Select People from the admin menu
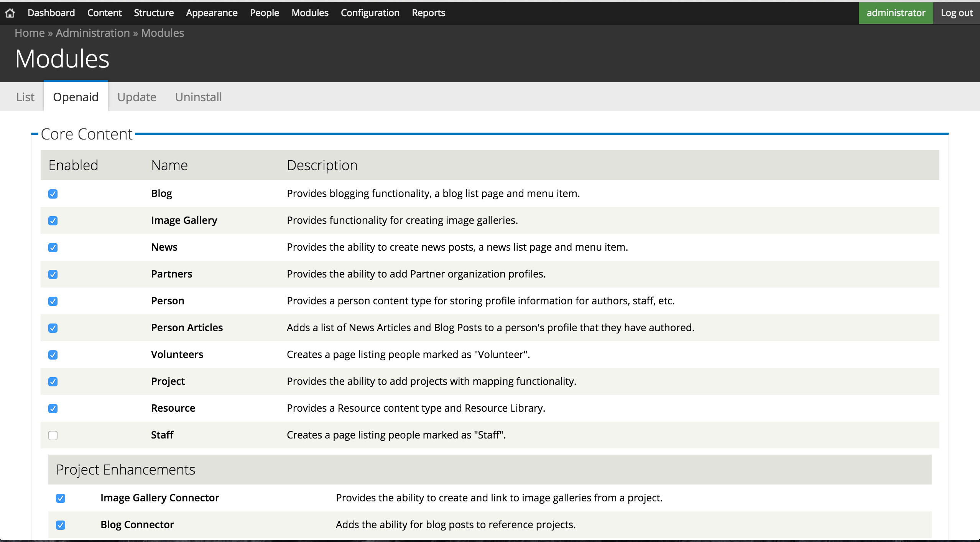 click(264, 13)
